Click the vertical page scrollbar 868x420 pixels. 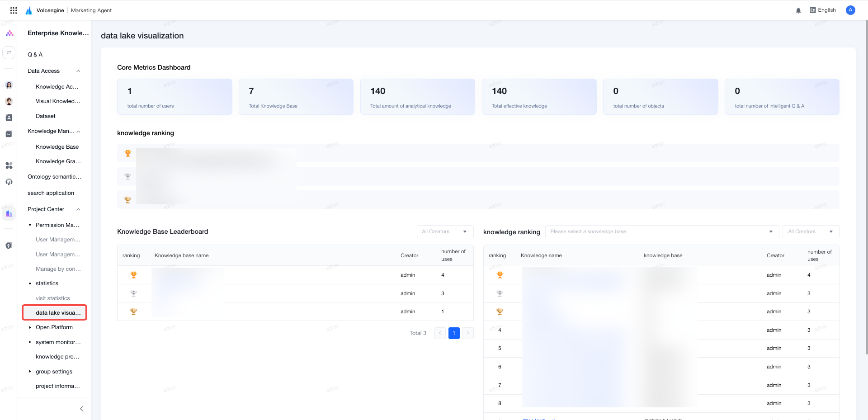click(866, 188)
